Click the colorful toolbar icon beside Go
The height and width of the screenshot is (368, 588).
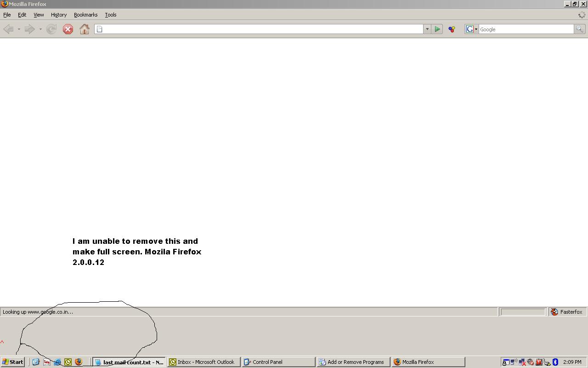click(x=452, y=29)
